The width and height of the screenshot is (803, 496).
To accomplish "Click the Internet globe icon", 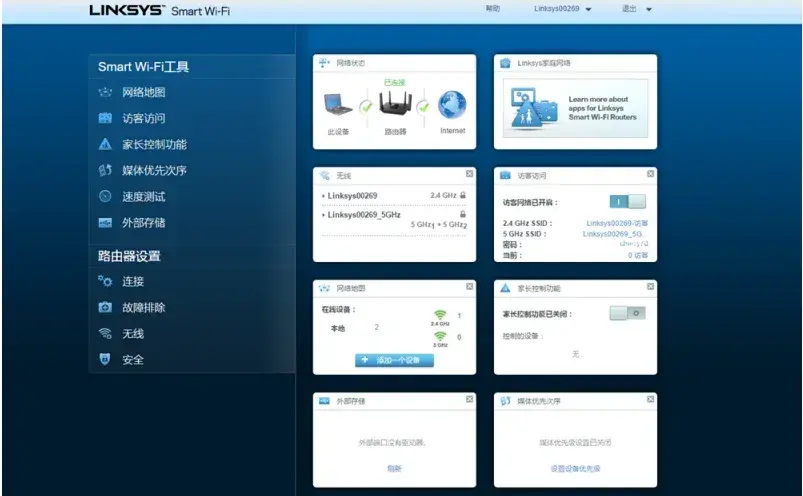I will pos(452,106).
